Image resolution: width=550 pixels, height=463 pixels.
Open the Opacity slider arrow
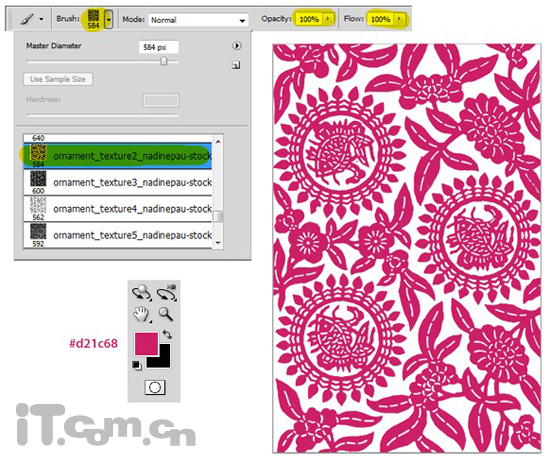point(328,19)
